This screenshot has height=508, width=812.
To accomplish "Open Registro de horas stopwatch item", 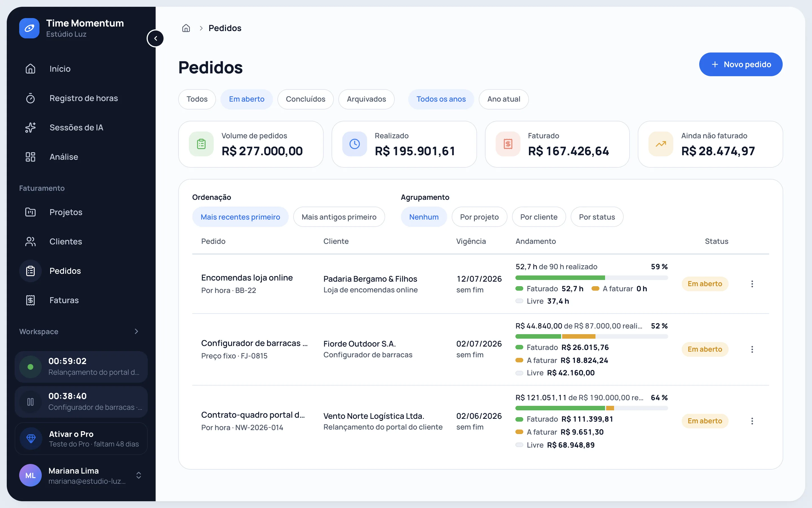I will (x=81, y=98).
